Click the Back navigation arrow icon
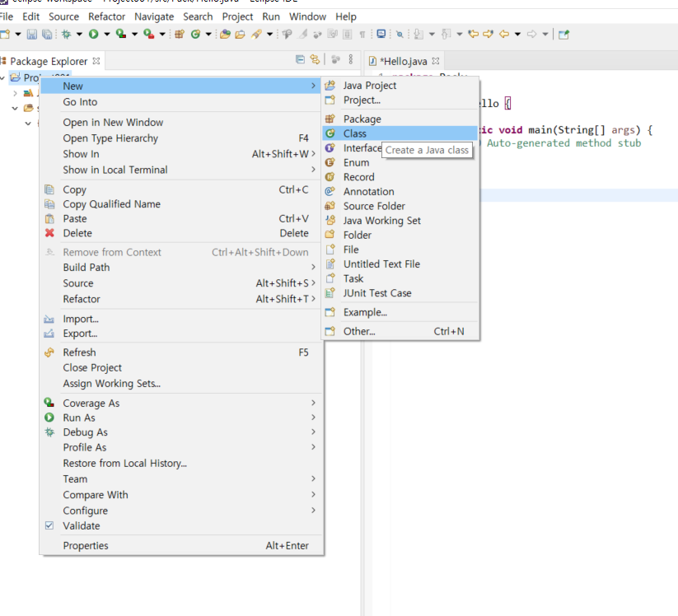This screenshot has width=678, height=616. (503, 34)
